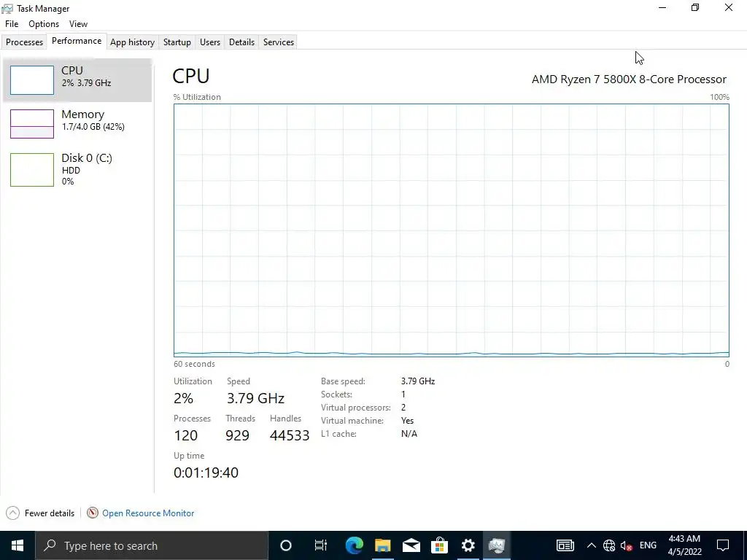Screen dimensions: 747x560
Task: Switch to the Processes tab
Action: click(x=24, y=42)
